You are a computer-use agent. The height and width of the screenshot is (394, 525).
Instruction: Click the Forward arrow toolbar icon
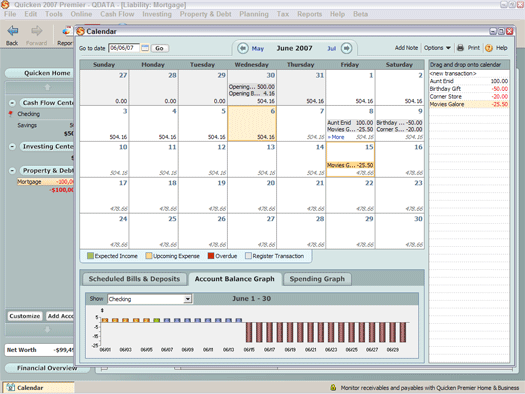(36, 31)
